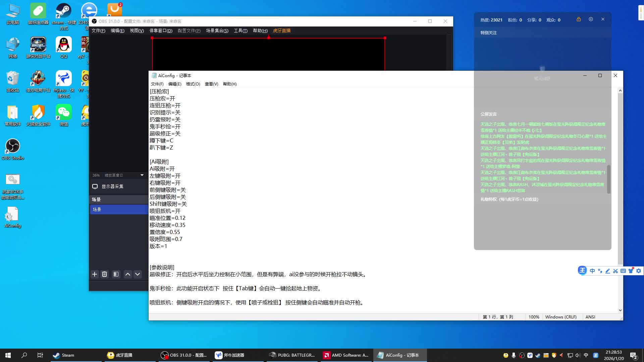Screen dimensions: 644x362
Task: Select the 场景 item in scene list
Action: click(119, 209)
